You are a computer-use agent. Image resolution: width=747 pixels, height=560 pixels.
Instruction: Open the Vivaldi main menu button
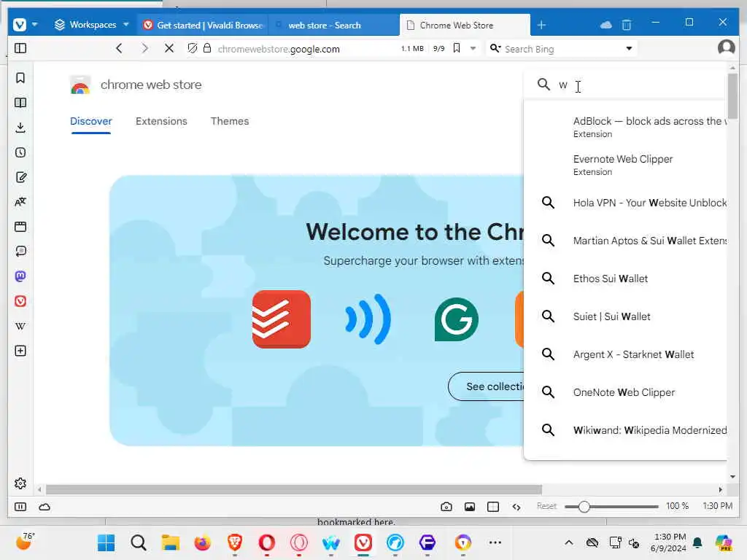[20, 24]
